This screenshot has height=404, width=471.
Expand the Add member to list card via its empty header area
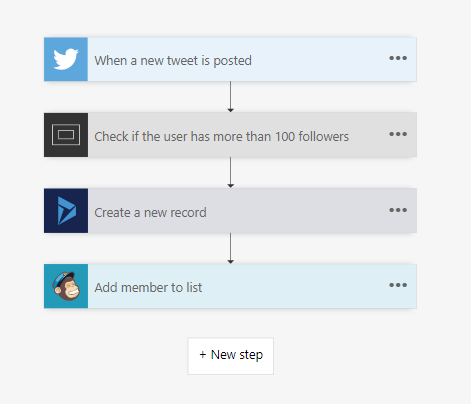coord(295,286)
